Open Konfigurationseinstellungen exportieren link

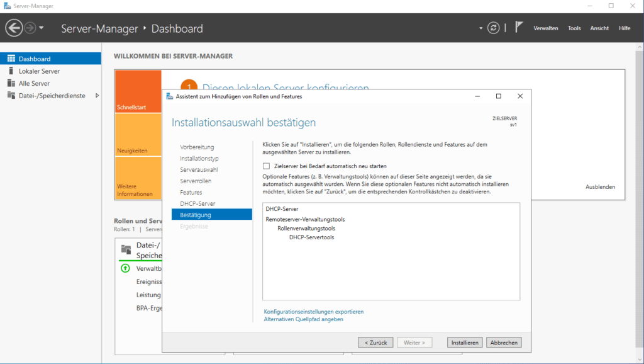(x=314, y=311)
